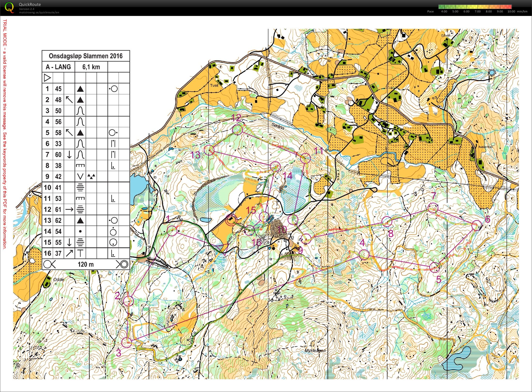Image resolution: width=532 pixels, height=392 pixels.
Task: Click the T-shaped symbol in row 16
Action: pyautogui.click(x=80, y=253)
